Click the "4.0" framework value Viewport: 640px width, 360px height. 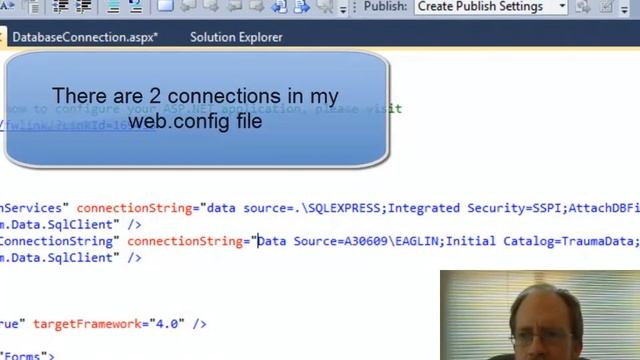click(x=167, y=324)
